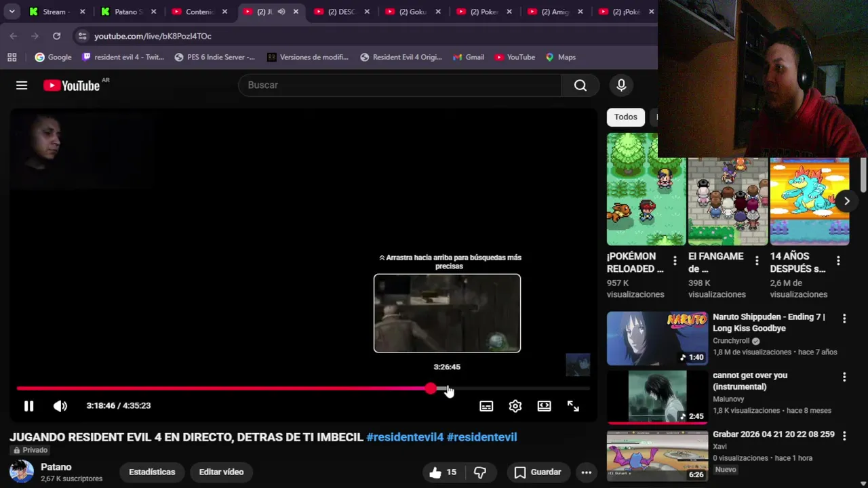Mute the playing tab via speaker icon

pyautogui.click(x=281, y=12)
